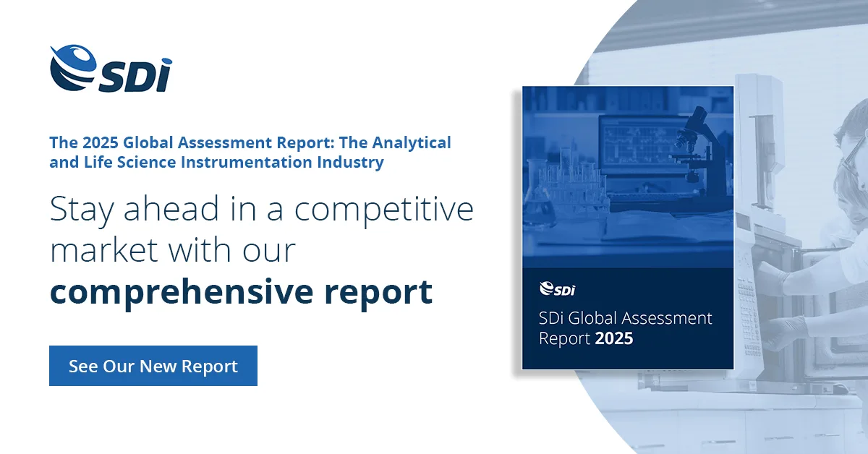Click the 'and Life Science Instrumentation Industry' line
Viewport: 868px width, 454px height.
(x=216, y=163)
